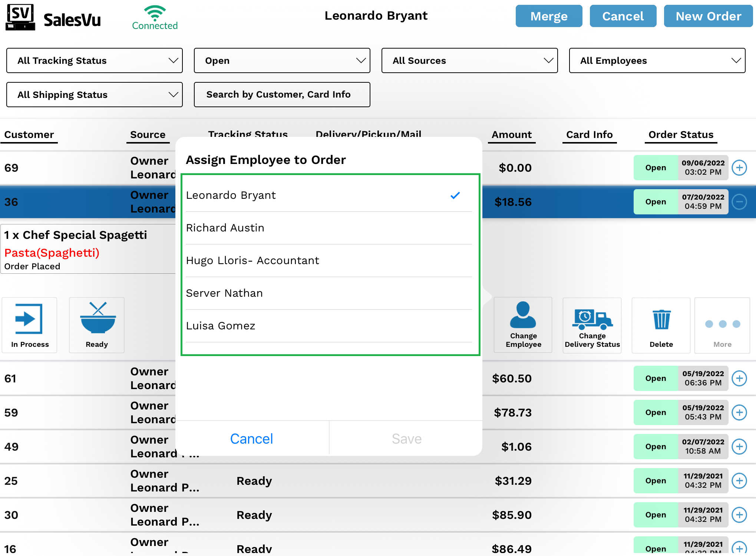Expand the All Sources dropdown
This screenshot has width=756, height=556.
pos(469,60)
